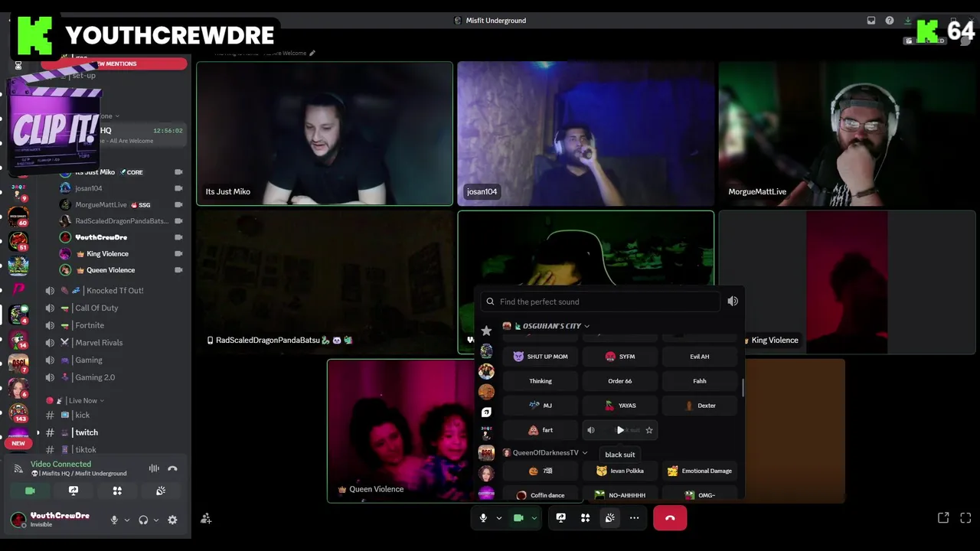980x551 pixels.
Task: Toggle noise suppression waveform icon
Action: point(154,468)
